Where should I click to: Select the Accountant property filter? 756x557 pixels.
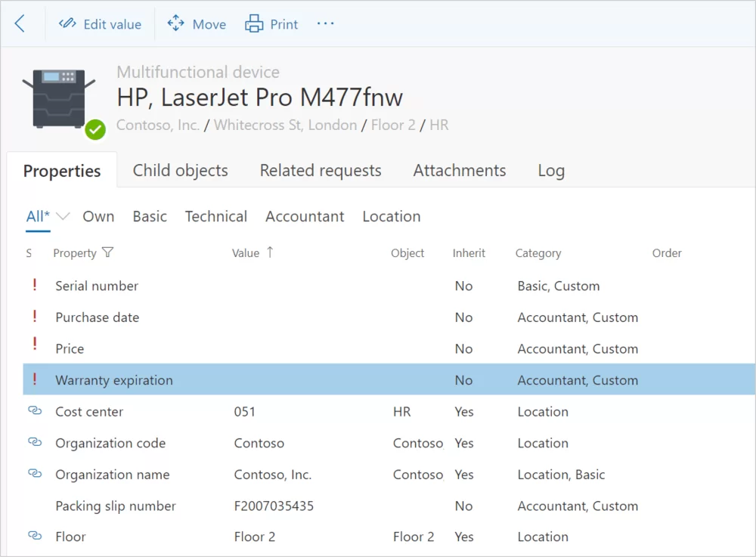click(x=305, y=217)
